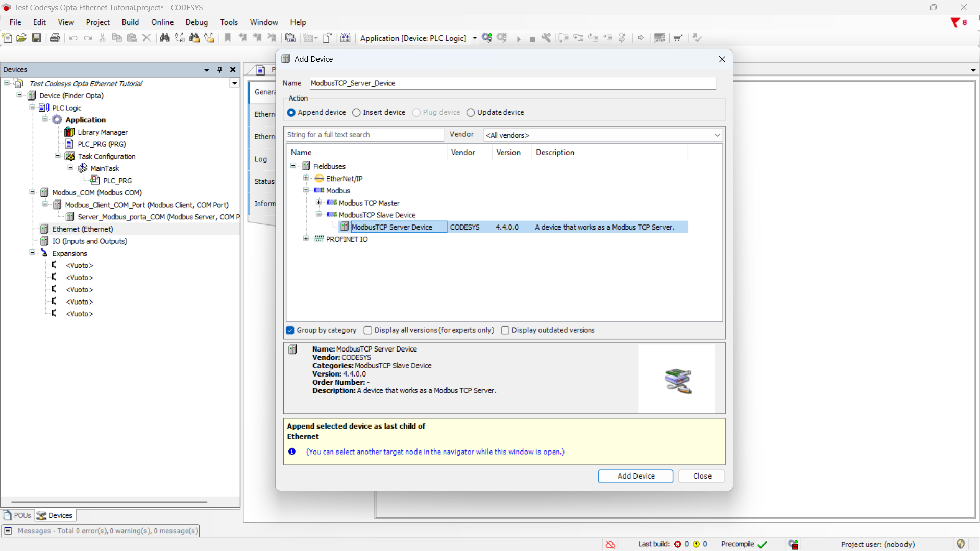Select the Update device radio option
This screenshot has width=980, height=551.
[471, 113]
